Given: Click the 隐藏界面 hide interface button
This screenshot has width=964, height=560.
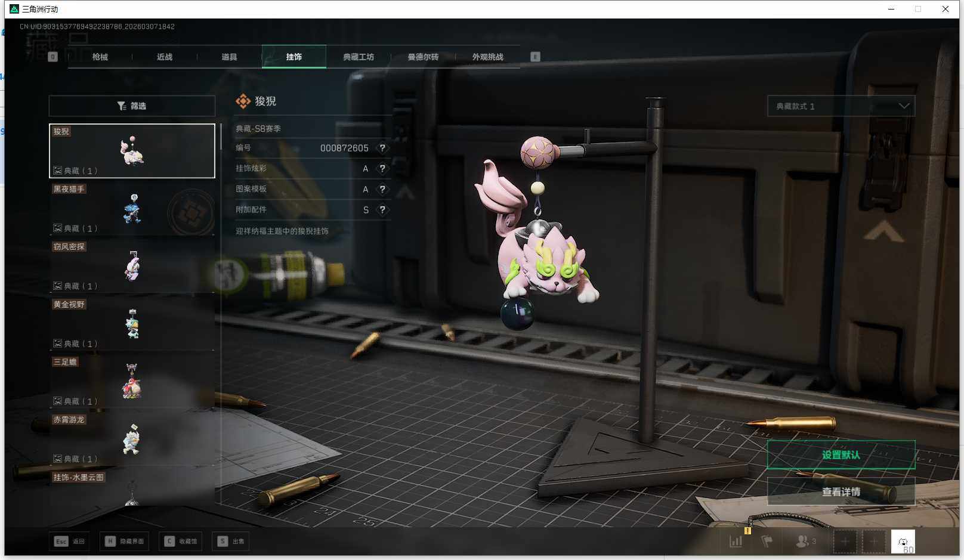Looking at the screenshot, I should (125, 542).
